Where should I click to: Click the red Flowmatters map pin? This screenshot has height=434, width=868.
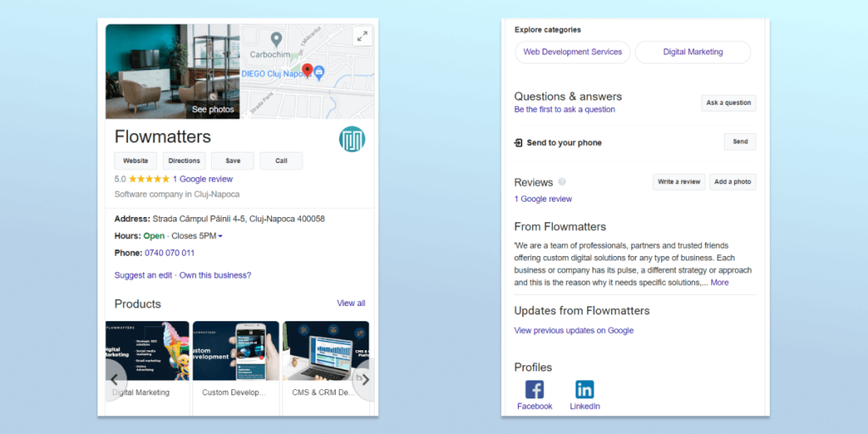point(307,70)
